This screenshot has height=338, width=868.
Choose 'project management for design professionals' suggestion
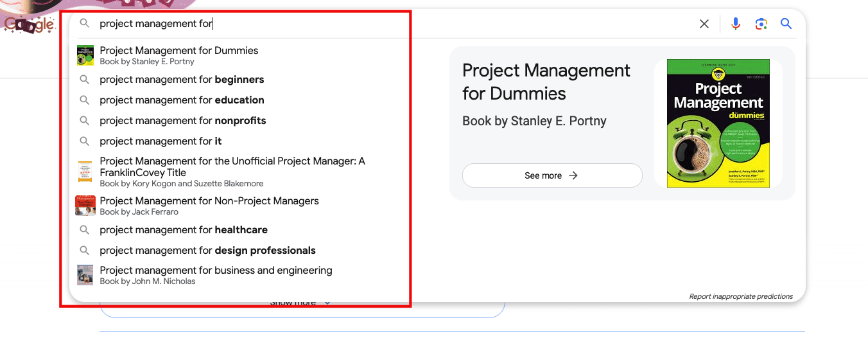pos(207,251)
